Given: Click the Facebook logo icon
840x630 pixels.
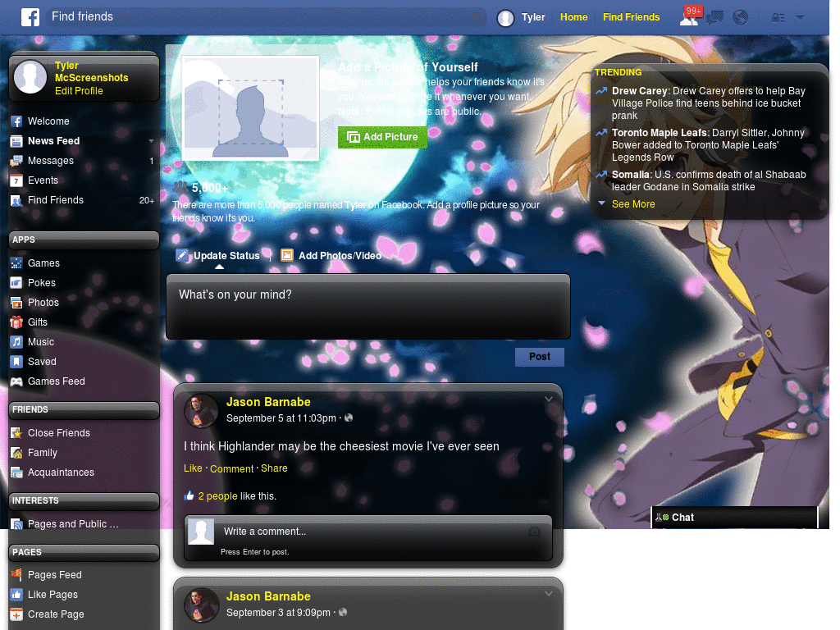Looking at the screenshot, I should coord(30,17).
